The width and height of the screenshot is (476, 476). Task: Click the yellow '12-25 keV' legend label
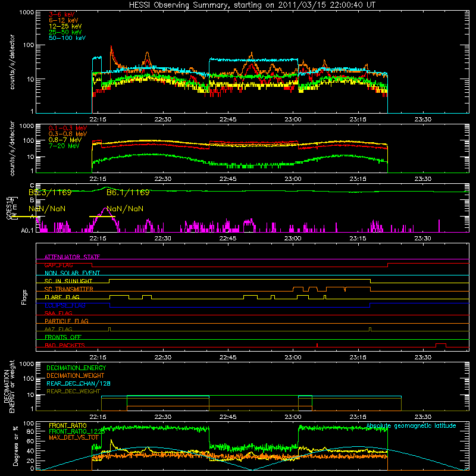click(x=65, y=26)
